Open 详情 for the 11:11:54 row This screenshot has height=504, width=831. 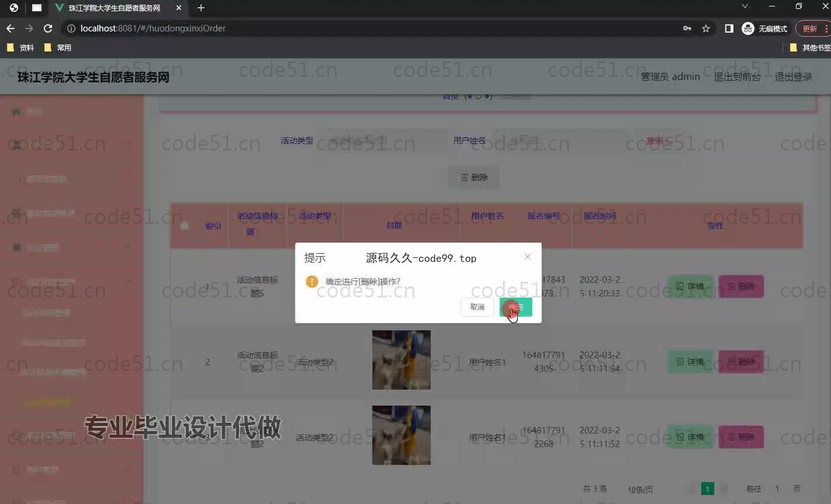tap(690, 362)
